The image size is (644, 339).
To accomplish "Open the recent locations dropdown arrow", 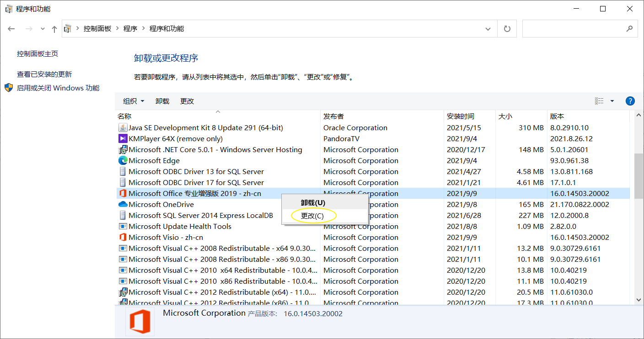I will pyautogui.click(x=43, y=29).
